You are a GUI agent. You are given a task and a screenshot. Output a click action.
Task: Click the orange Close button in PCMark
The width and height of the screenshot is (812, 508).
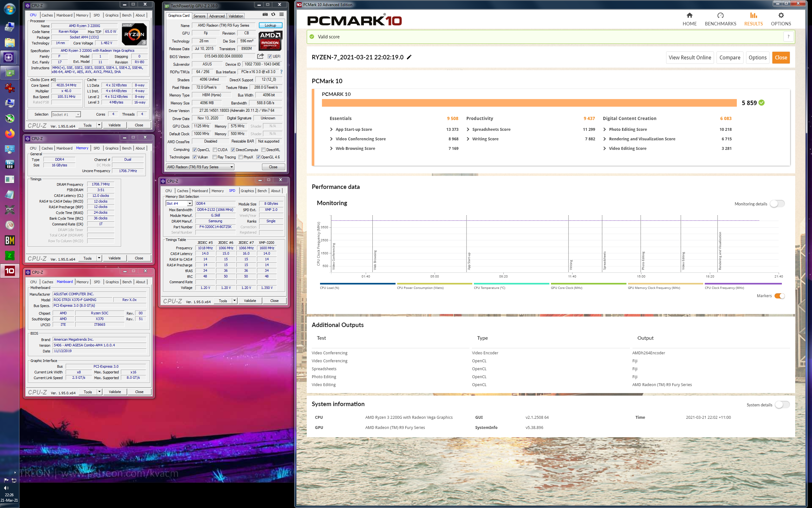781,57
